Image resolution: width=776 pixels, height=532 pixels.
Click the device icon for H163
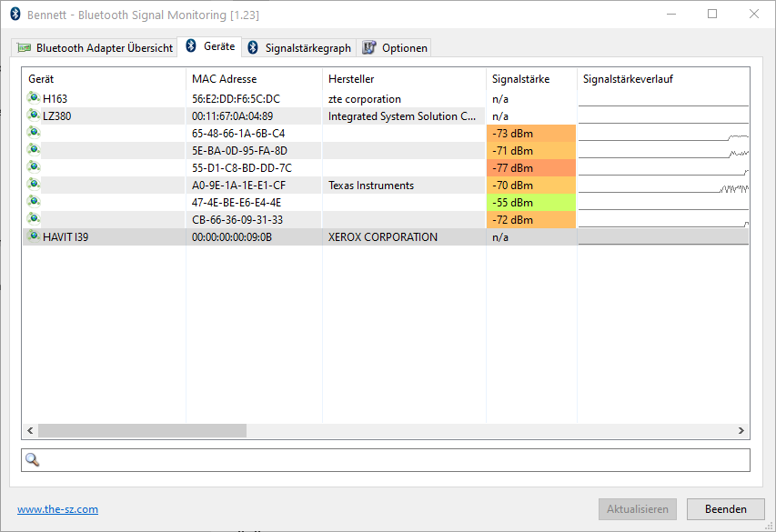click(33, 97)
